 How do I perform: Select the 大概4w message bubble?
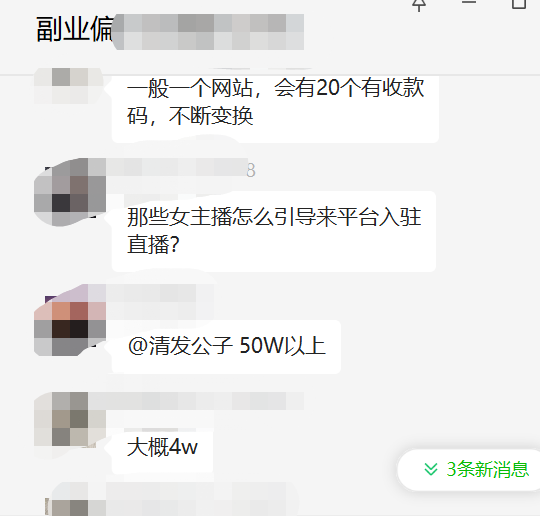click(x=162, y=448)
